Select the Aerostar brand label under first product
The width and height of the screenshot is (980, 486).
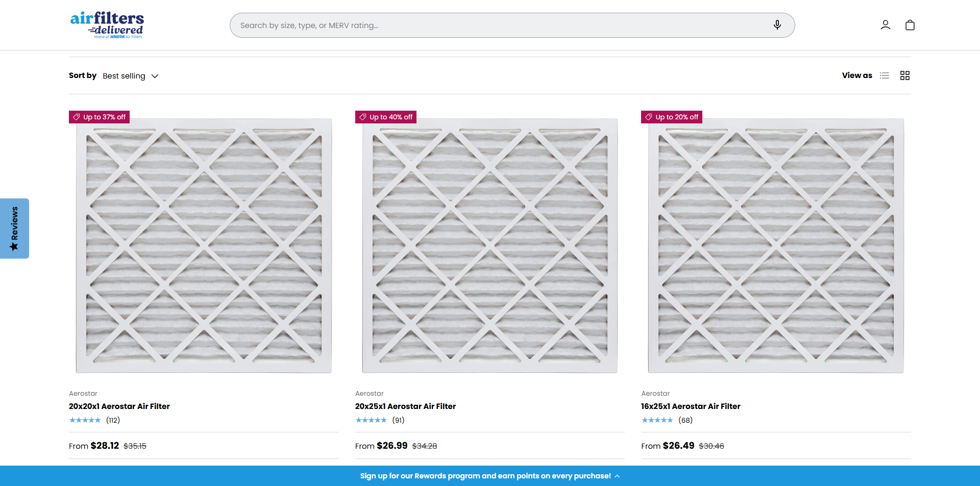point(83,393)
